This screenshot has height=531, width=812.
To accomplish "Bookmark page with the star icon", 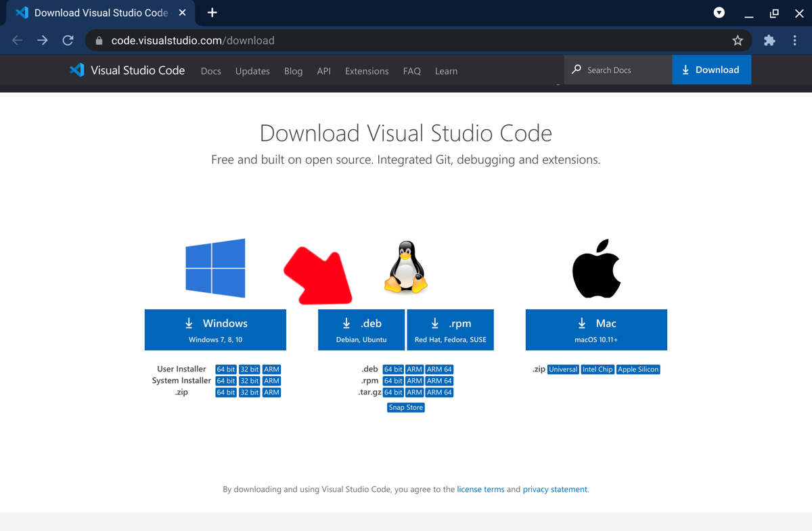I will 738,41.
